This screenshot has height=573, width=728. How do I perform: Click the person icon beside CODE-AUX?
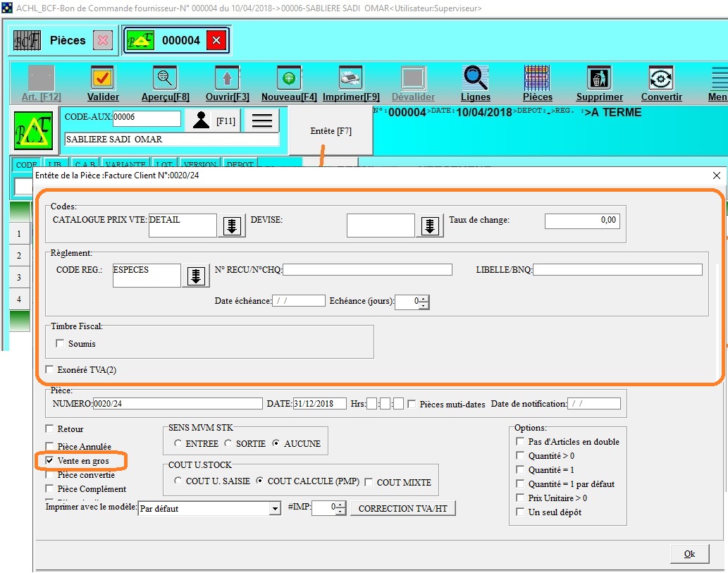(x=201, y=121)
